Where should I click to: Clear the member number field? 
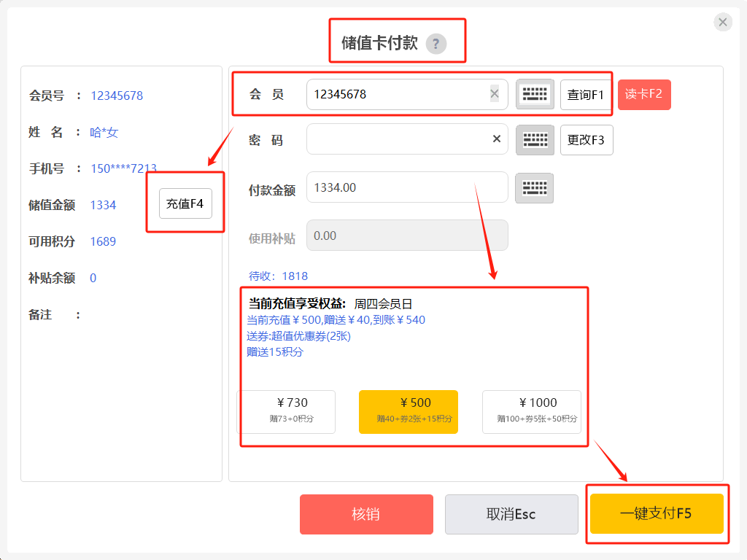click(495, 94)
